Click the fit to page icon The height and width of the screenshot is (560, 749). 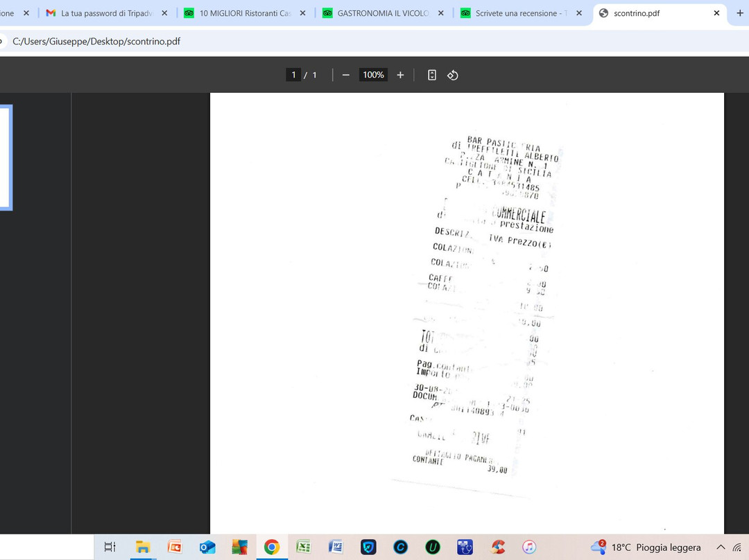pos(431,75)
